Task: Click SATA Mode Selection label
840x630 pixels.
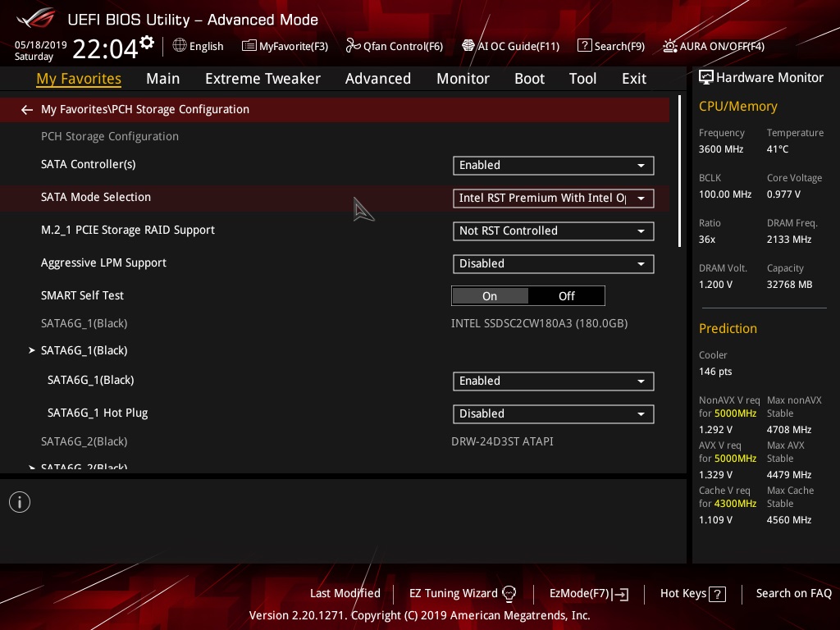Action: [96, 197]
